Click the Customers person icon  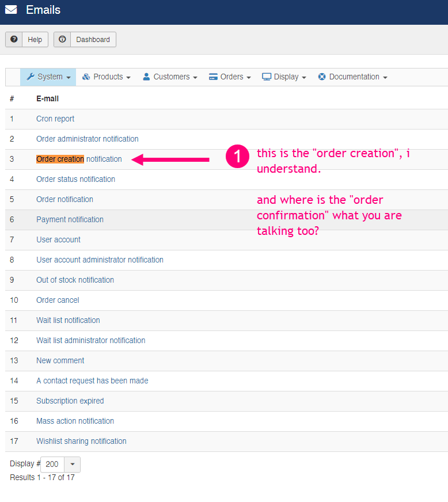[146, 77]
